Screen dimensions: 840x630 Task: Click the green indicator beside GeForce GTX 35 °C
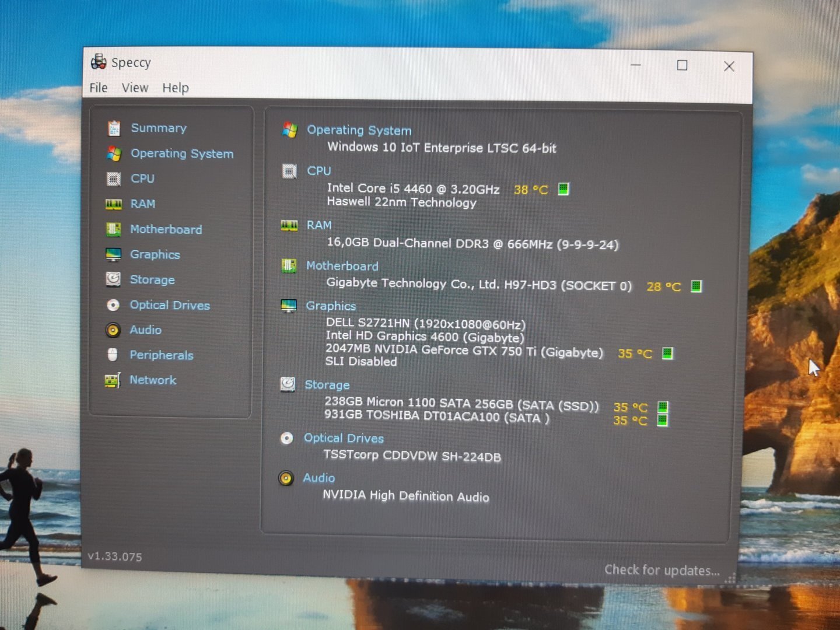click(x=667, y=353)
